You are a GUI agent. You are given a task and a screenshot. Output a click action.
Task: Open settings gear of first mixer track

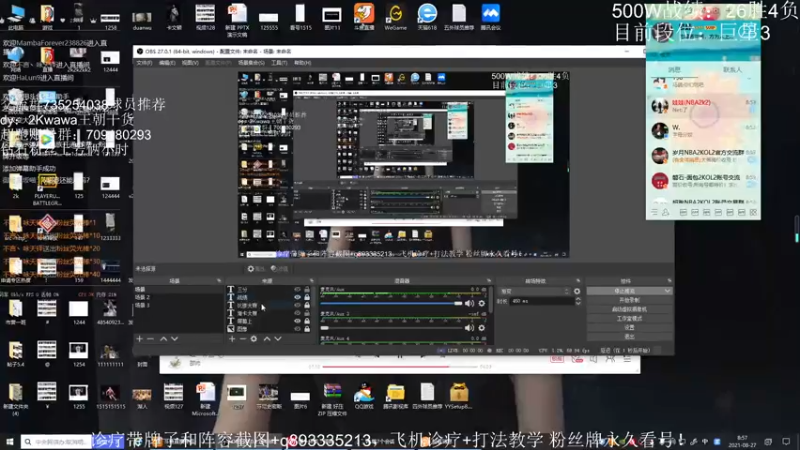[x=482, y=304]
